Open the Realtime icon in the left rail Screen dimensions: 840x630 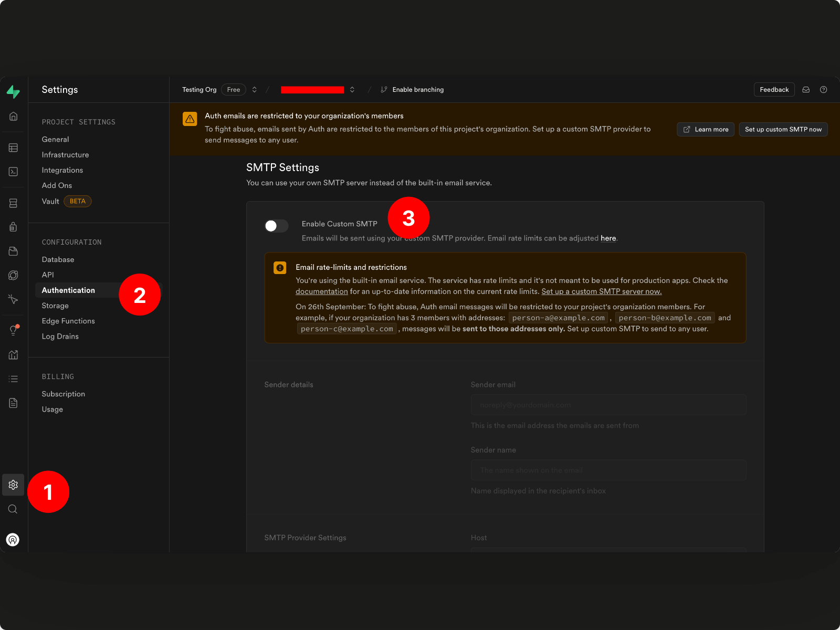pos(13,275)
